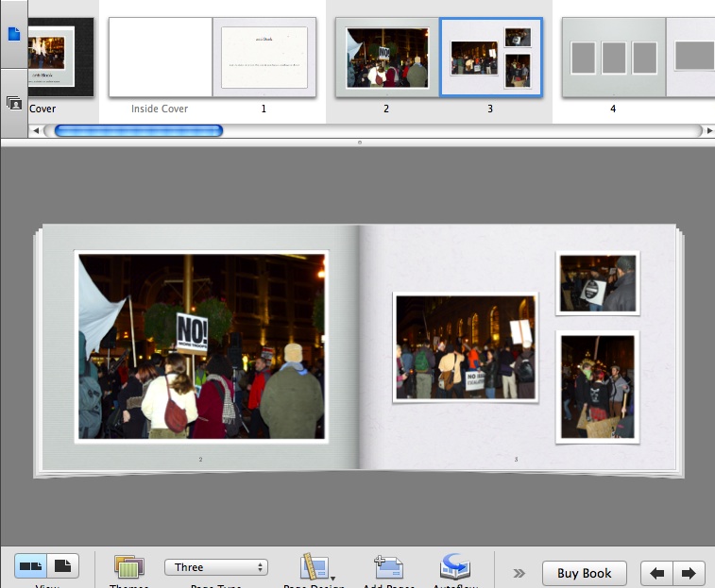This screenshot has height=588, width=715.
Task: Click the Add Pages icon
Action: (388, 566)
